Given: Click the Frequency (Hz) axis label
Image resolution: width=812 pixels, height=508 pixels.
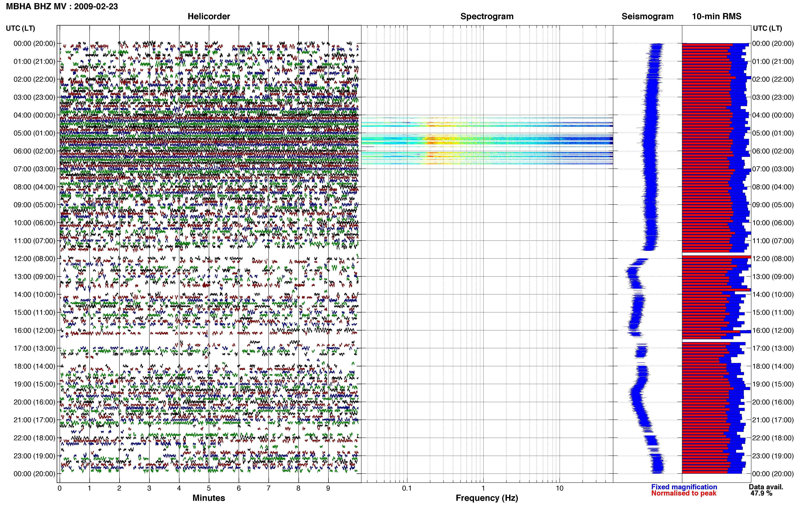Looking at the screenshot, I should coord(487,498).
